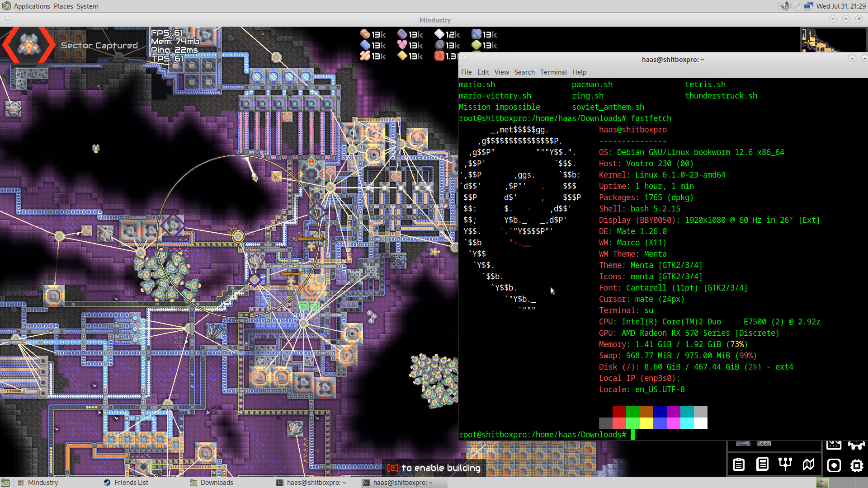Click the active workspace in the pager

(822, 483)
